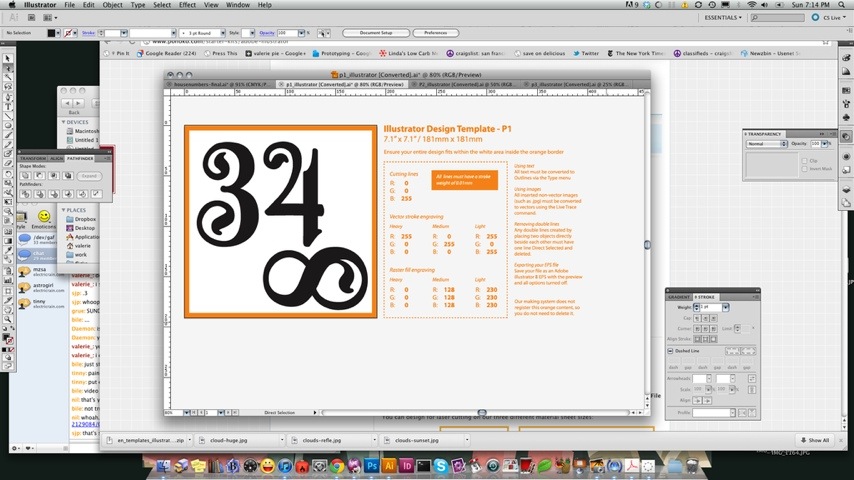Toggle the Invert Mask checkbox
This screenshot has width=854, height=480.
click(x=804, y=169)
